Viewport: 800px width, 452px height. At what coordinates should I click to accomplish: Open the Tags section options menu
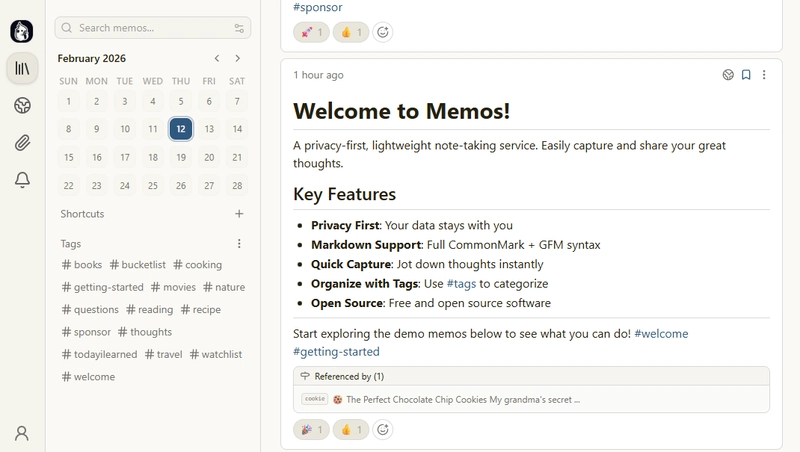click(239, 244)
